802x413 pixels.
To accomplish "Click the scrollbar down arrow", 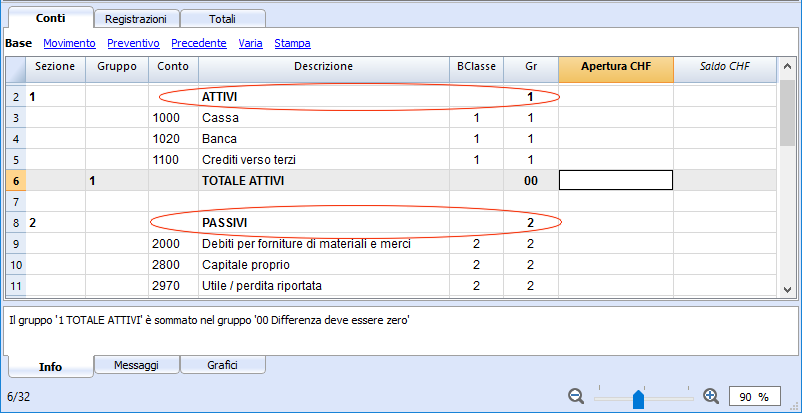I will coord(788,290).
